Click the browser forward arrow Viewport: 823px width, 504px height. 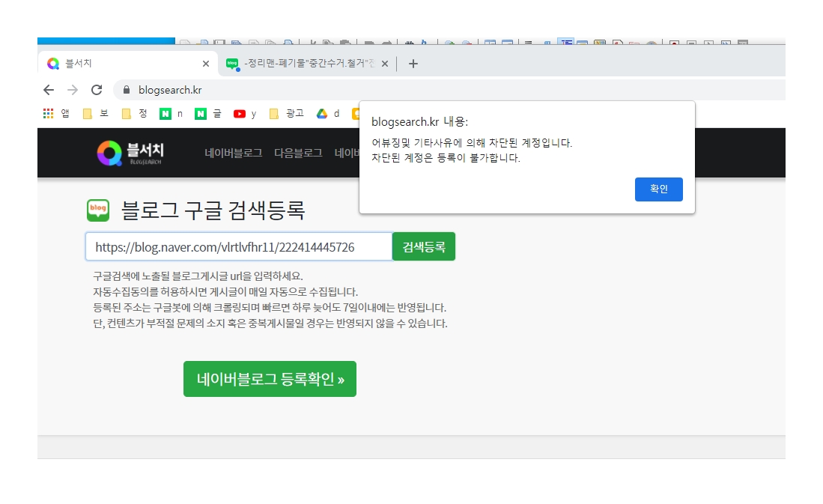(x=73, y=90)
